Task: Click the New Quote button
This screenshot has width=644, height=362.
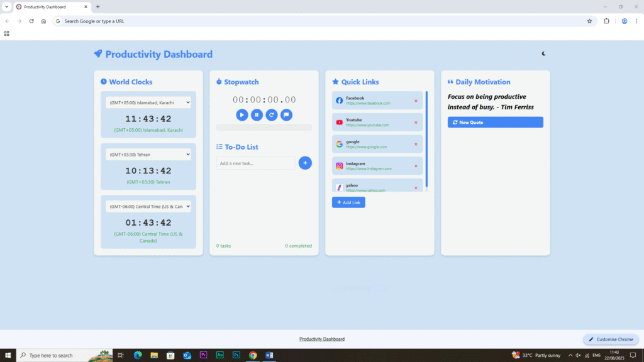Action: (495, 122)
